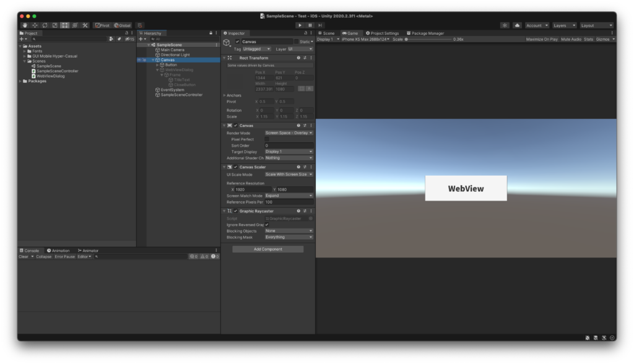Click the Project panel lock icon
Viewport: 634px width, 364px height.
(126, 33)
